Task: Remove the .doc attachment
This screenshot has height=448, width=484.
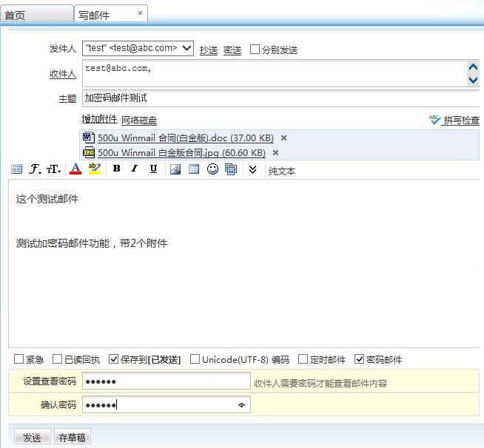Action: pos(283,138)
